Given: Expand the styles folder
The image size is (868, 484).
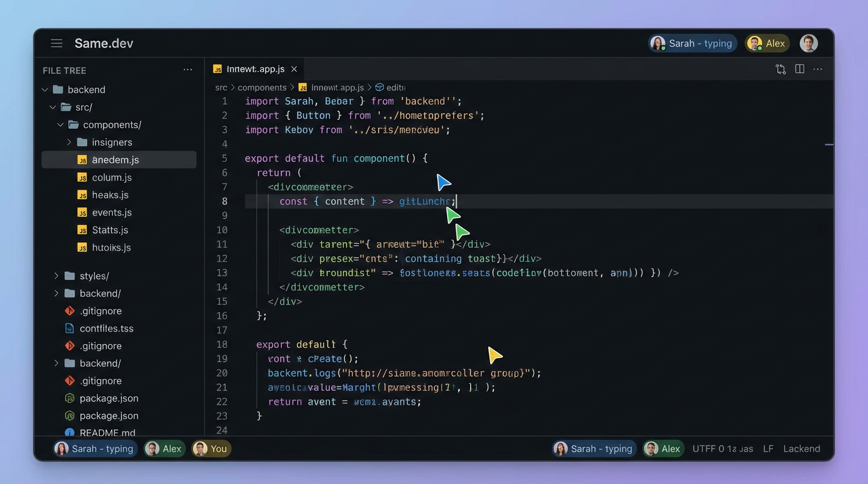Looking at the screenshot, I should [56, 275].
